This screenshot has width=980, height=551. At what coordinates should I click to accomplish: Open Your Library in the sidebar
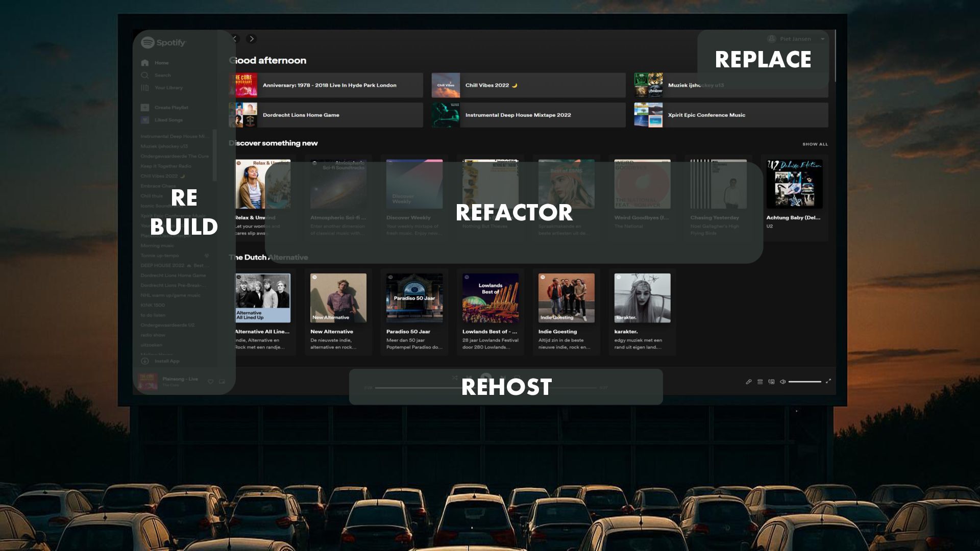[x=162, y=88]
